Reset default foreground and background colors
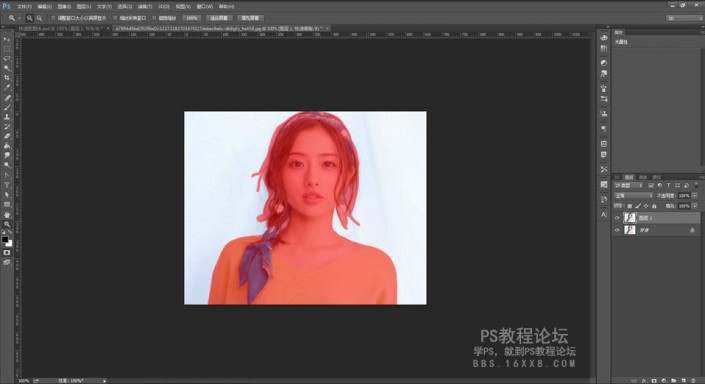The image size is (705, 384). coord(4,232)
